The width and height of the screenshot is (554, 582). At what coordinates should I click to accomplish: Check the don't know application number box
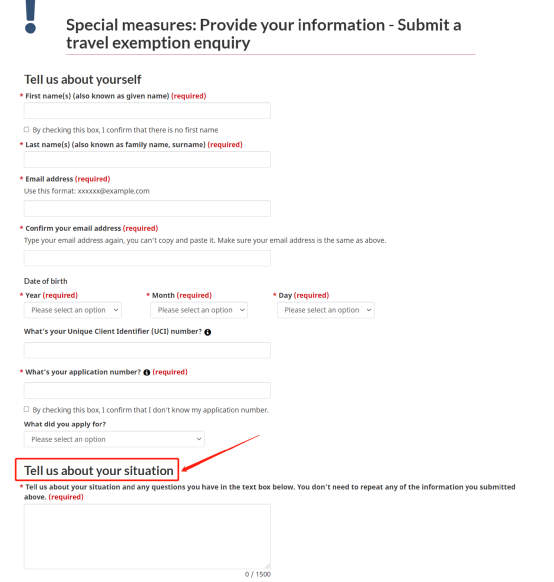point(26,409)
